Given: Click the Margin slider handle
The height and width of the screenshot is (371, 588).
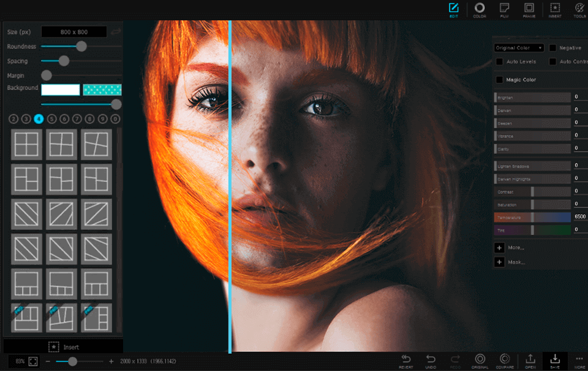Looking at the screenshot, I should pyautogui.click(x=47, y=75).
